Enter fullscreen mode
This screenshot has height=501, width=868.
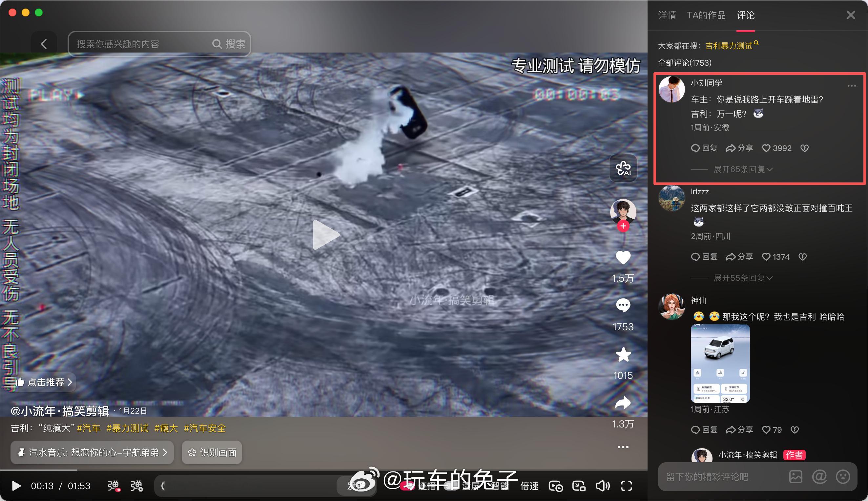coord(626,486)
